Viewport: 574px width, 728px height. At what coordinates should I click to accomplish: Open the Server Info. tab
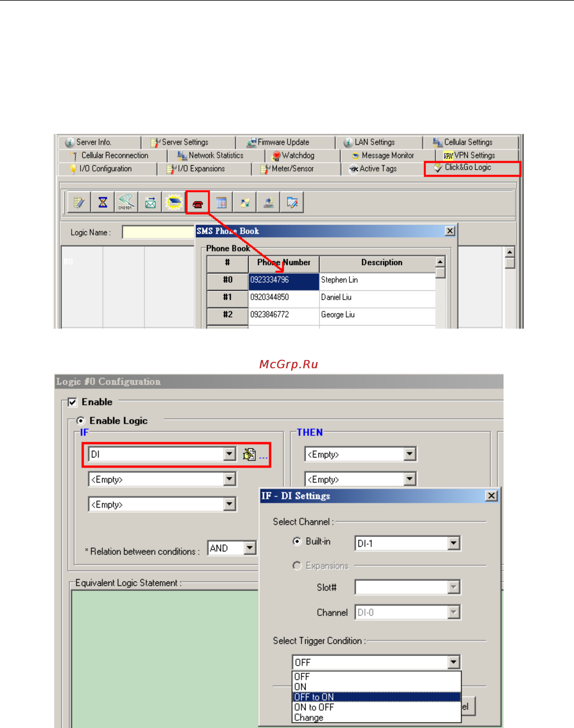coord(99,142)
